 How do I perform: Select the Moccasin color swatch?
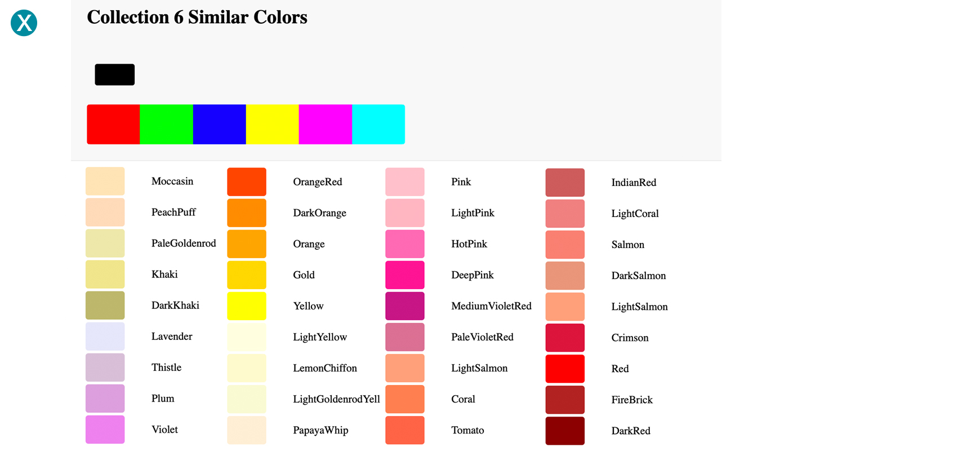point(105,181)
